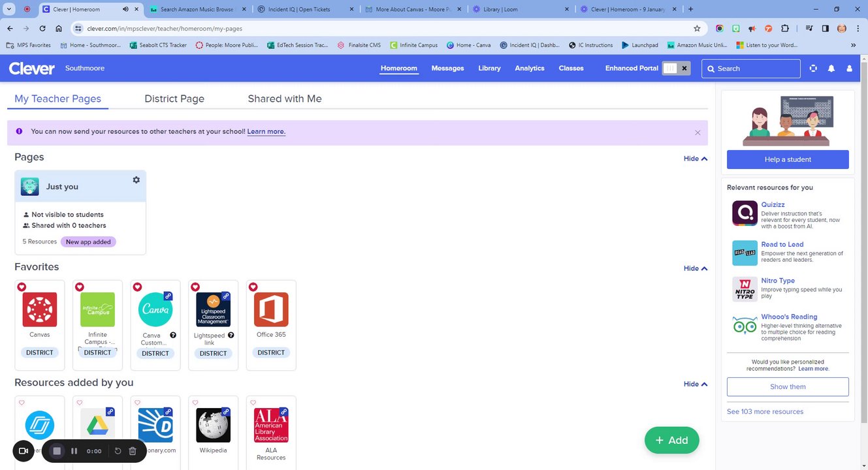Click help question mark beside Canva Custom
This screenshot has width=868, height=470.
click(x=173, y=335)
